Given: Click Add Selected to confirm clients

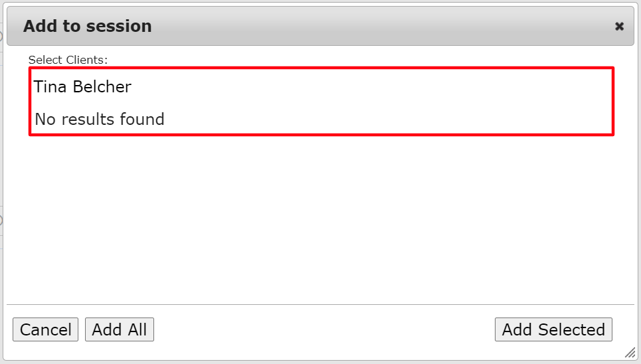Looking at the screenshot, I should [553, 329].
